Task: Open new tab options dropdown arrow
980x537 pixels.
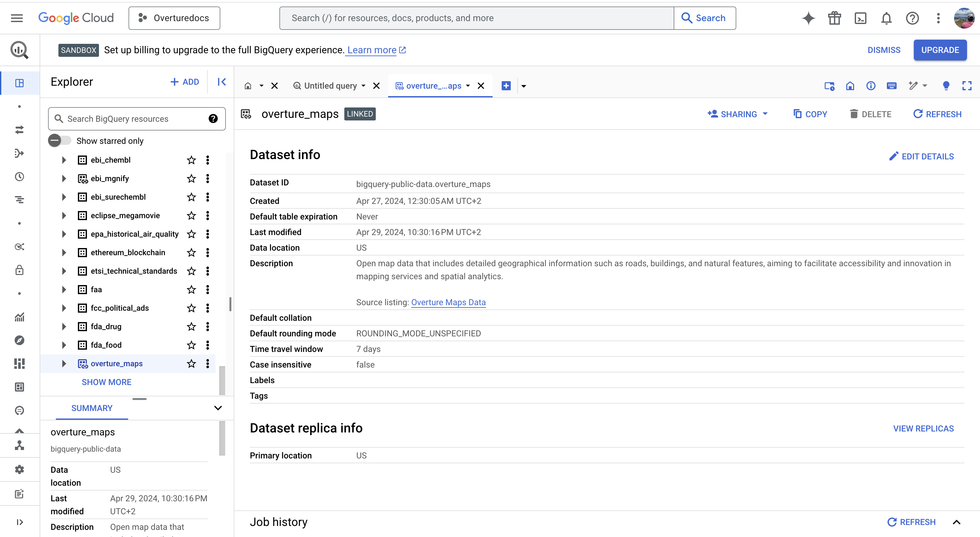Action: 524,86
